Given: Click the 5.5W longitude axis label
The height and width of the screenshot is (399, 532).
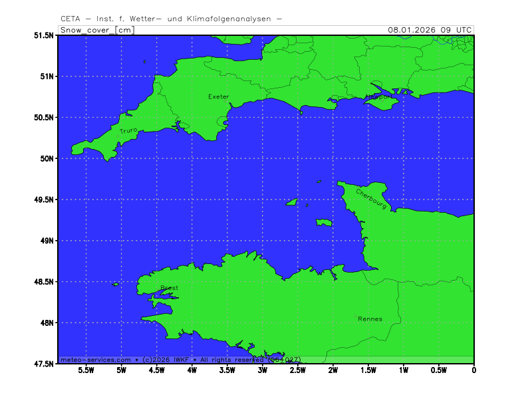Looking at the screenshot, I should coord(86,371).
